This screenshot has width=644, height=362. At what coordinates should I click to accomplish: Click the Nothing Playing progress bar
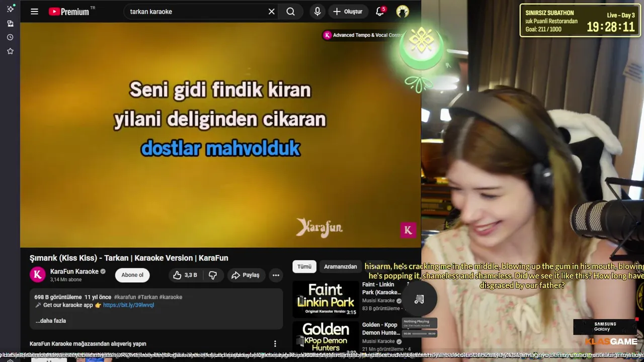point(420,333)
